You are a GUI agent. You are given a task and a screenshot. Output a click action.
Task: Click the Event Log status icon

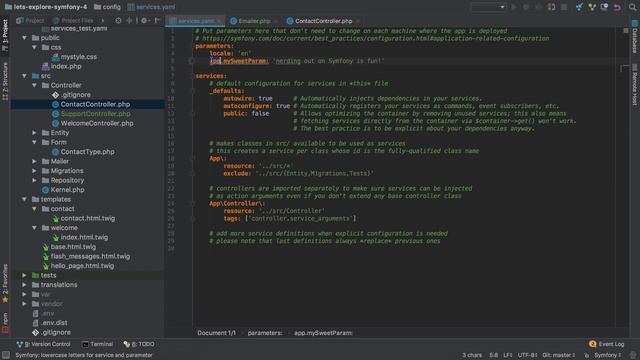[593, 344]
